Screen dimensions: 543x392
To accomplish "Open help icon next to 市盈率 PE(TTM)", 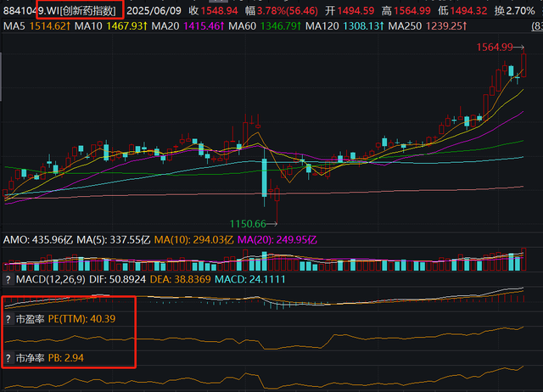I will click(x=8, y=319).
